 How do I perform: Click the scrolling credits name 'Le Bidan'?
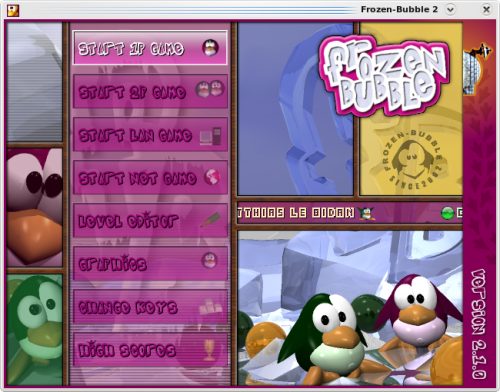click(321, 213)
